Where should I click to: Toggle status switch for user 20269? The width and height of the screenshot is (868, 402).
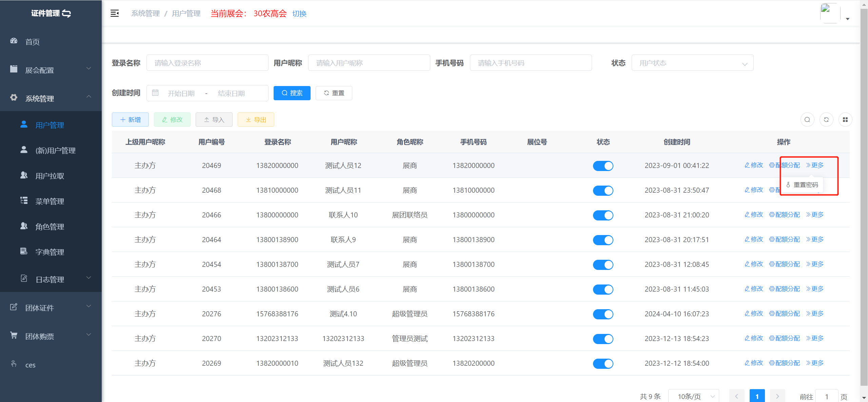point(603,364)
